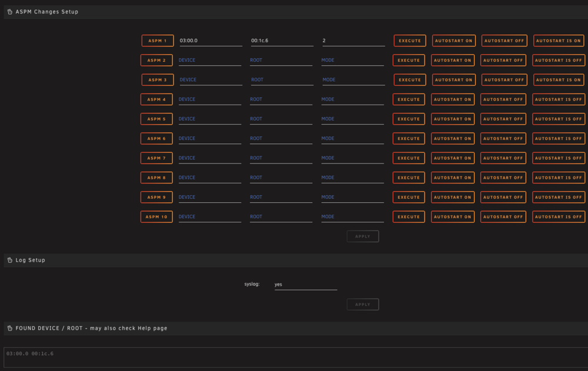This screenshot has height=371, width=588.
Task: Click the ROOT field in the ASPM 8 row
Action: (x=281, y=178)
